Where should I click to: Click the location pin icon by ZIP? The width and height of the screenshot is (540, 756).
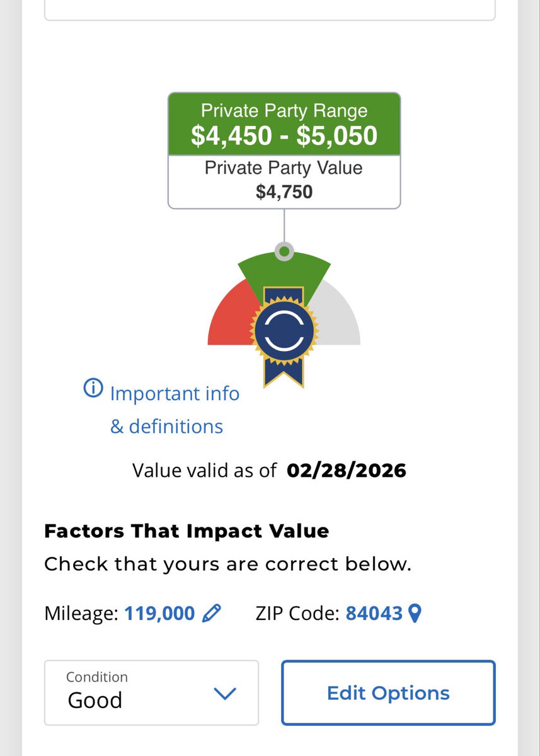415,613
